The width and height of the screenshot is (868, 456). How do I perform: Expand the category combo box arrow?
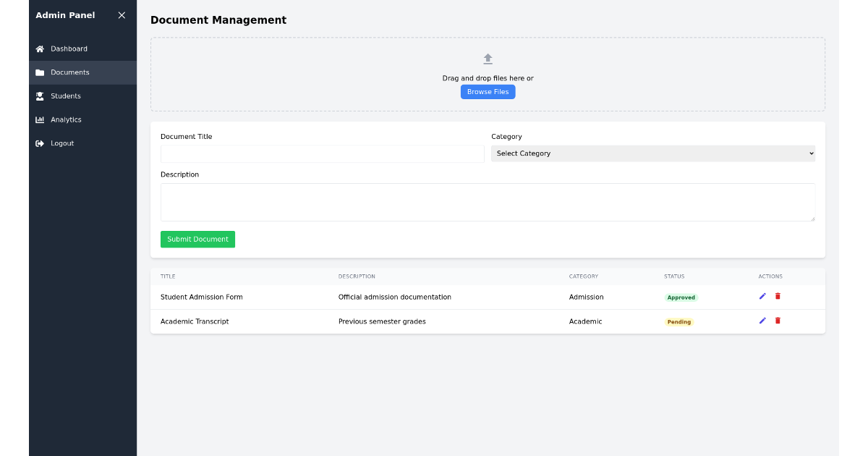tap(809, 153)
